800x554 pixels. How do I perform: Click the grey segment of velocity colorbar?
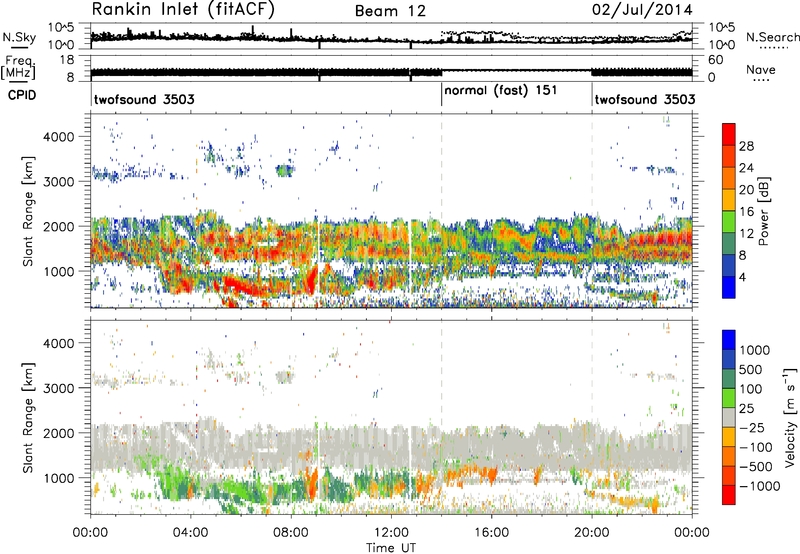click(729, 417)
